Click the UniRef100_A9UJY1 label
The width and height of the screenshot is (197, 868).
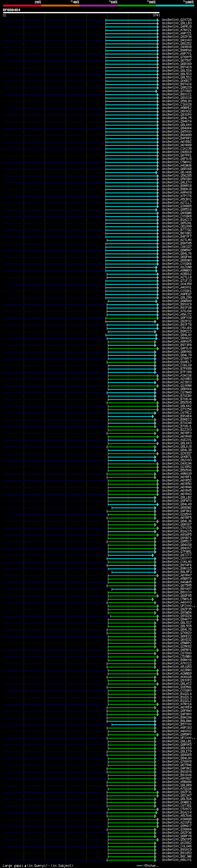[x=177, y=860]
